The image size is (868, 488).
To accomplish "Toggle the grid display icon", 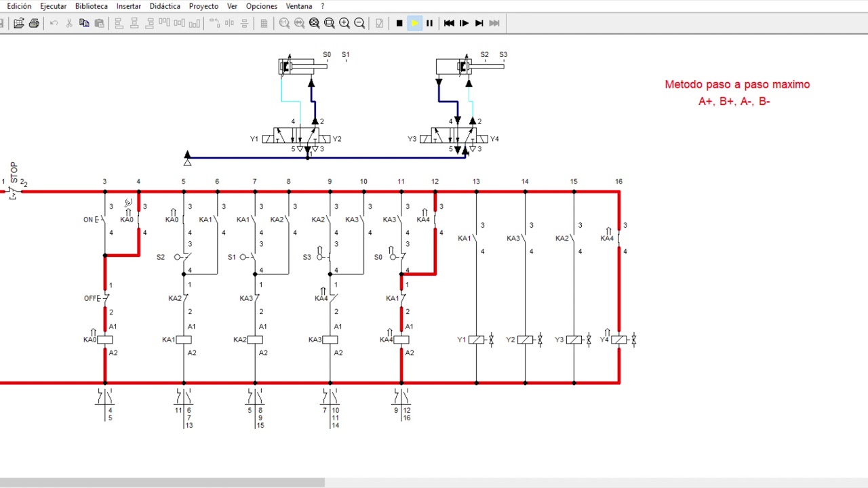I will (x=264, y=23).
